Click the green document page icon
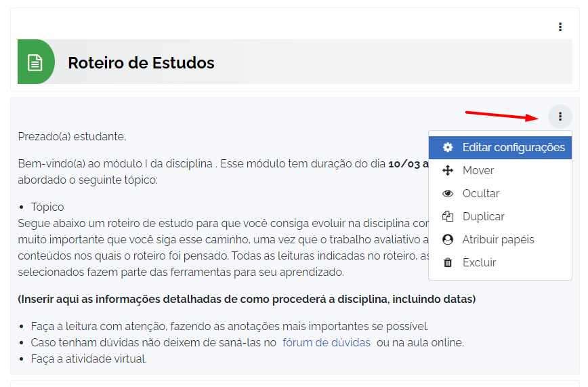Viewport: 588px width, 387px height. (x=35, y=62)
